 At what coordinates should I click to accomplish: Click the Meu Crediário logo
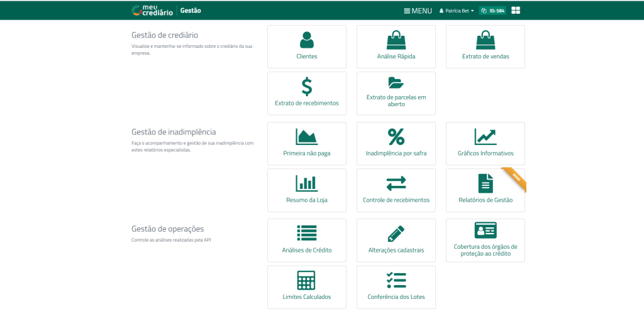(x=152, y=10)
